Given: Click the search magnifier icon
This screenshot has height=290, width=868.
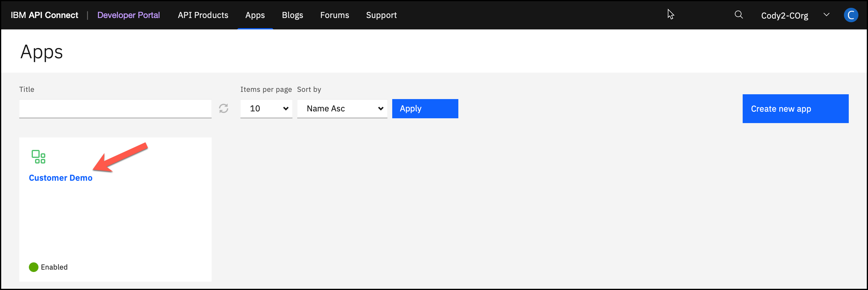Looking at the screenshot, I should (738, 15).
